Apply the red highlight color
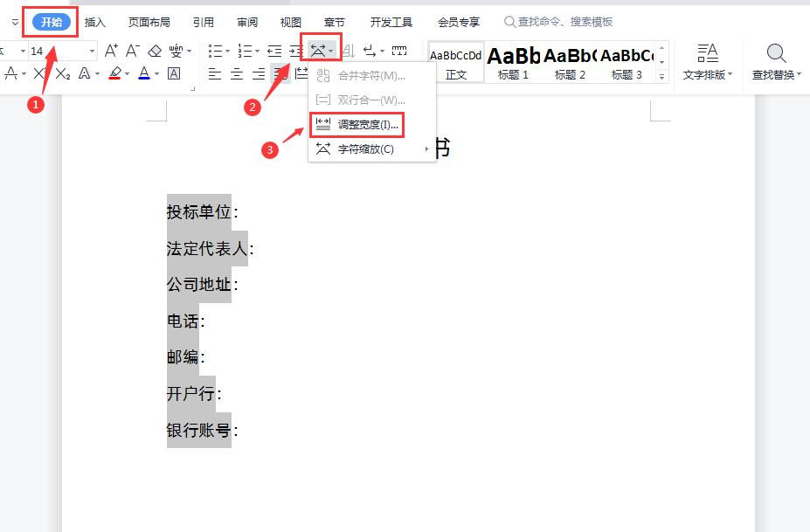The height and width of the screenshot is (532, 810). click(x=115, y=74)
